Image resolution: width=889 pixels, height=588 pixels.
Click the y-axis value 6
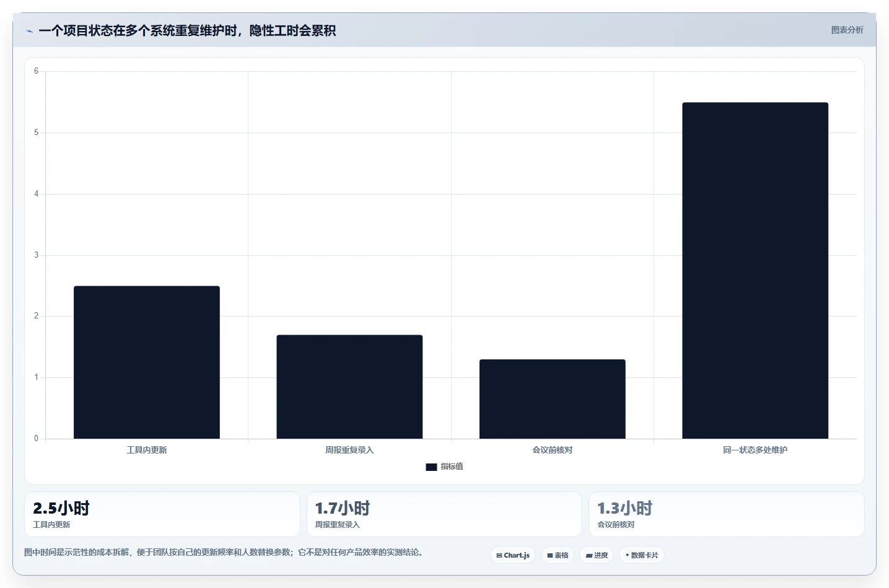(36, 71)
